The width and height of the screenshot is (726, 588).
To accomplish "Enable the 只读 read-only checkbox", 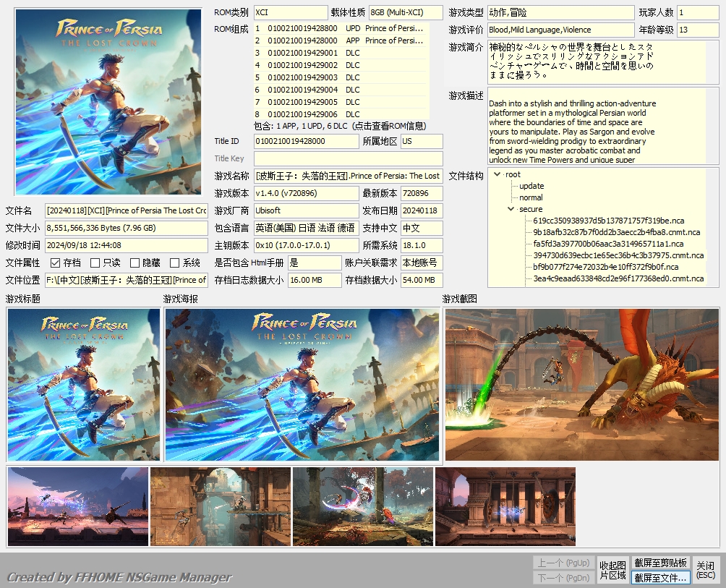I will tap(95, 263).
